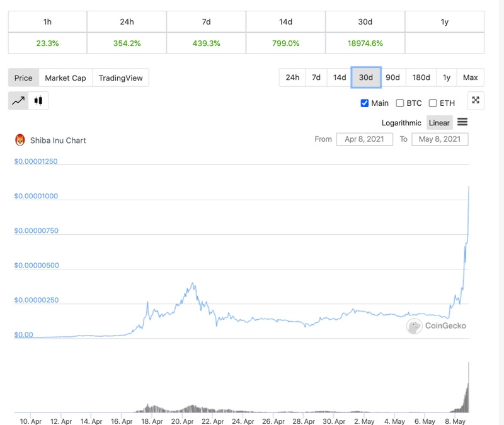Screen dimensions: 504x425
Task: Click the $0.00001250 axis label
Action: click(36, 161)
